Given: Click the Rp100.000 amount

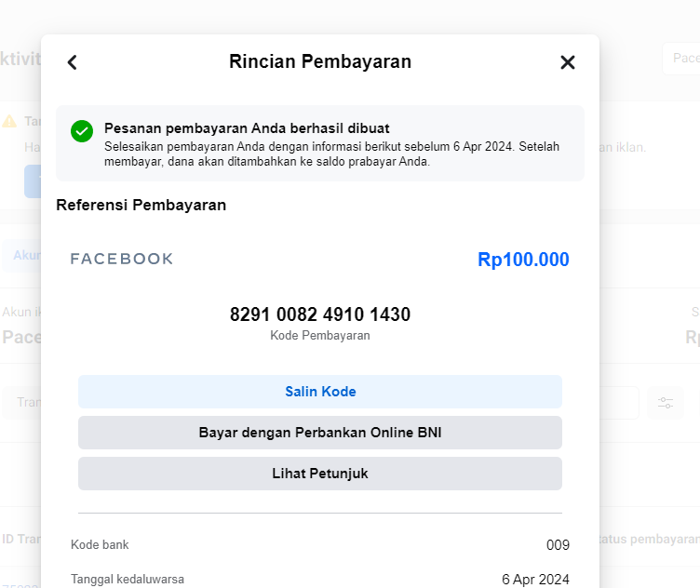Looking at the screenshot, I should (x=523, y=260).
